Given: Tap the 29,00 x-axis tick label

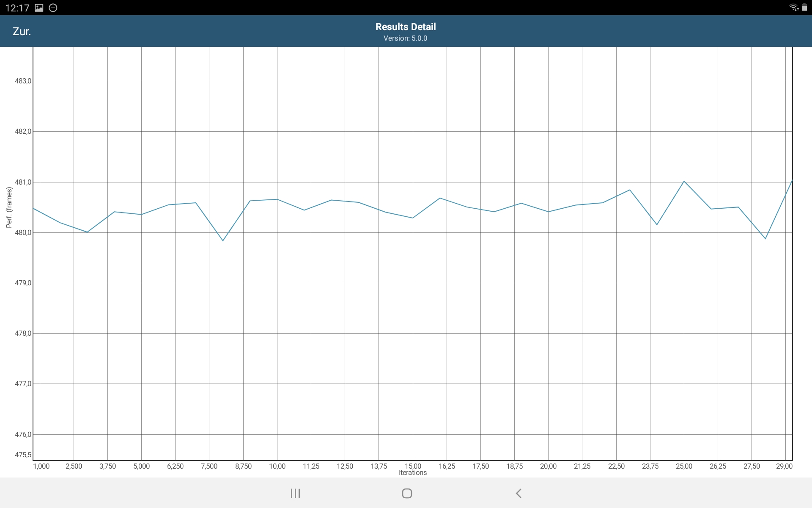Looking at the screenshot, I should click(784, 466).
